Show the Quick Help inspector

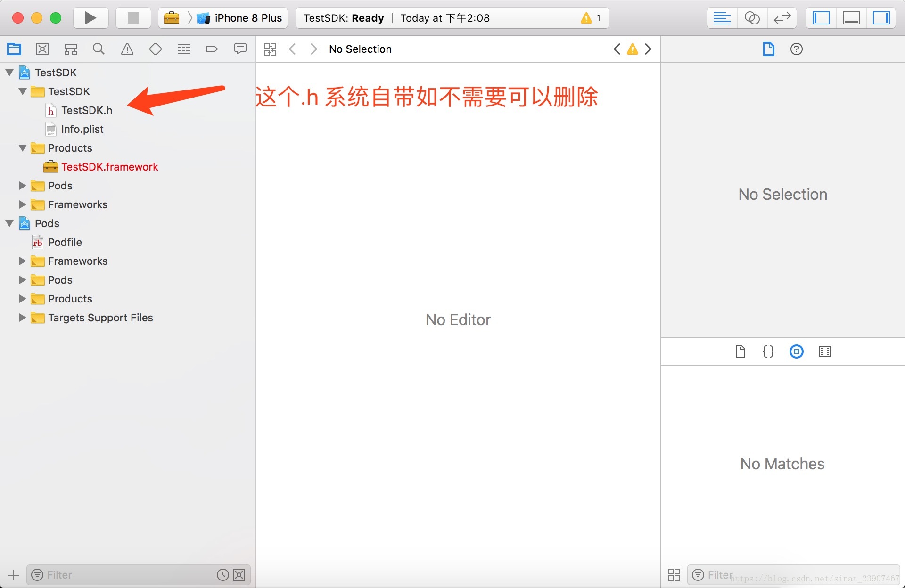[x=797, y=49]
